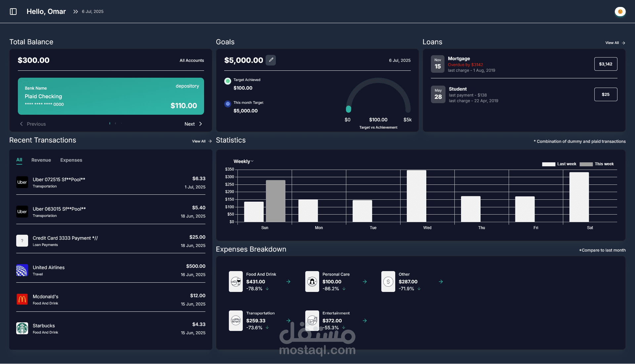
Task: Toggle the This week legend swatch
Action: pos(586,164)
